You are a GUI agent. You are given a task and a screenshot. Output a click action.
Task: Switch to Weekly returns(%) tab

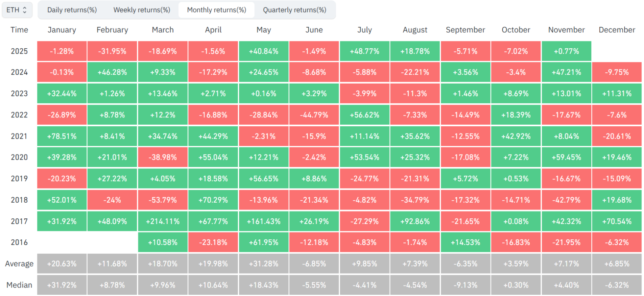point(142,10)
